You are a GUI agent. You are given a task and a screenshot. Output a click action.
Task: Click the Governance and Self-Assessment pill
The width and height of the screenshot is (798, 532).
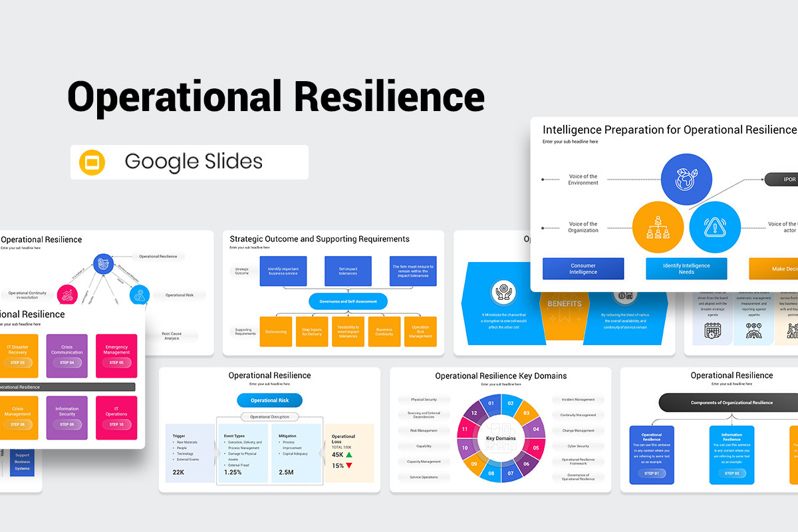click(x=348, y=301)
